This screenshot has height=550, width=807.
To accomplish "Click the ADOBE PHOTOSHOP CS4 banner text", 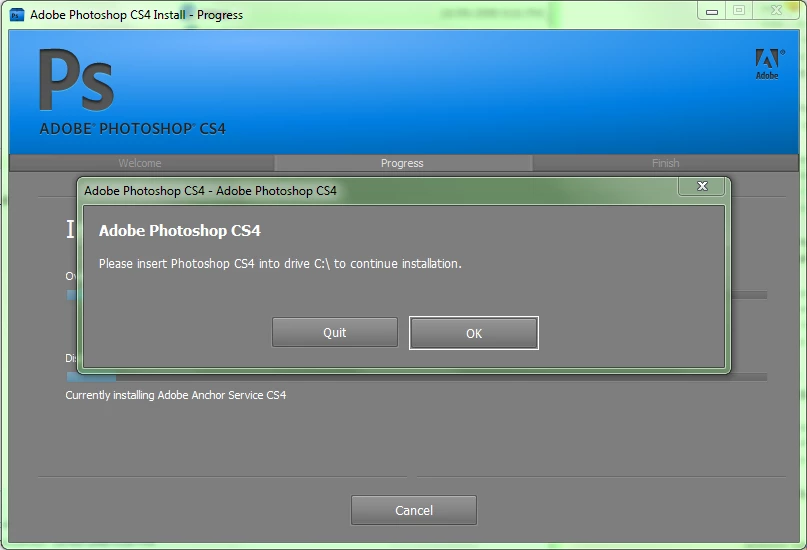I will [x=132, y=129].
